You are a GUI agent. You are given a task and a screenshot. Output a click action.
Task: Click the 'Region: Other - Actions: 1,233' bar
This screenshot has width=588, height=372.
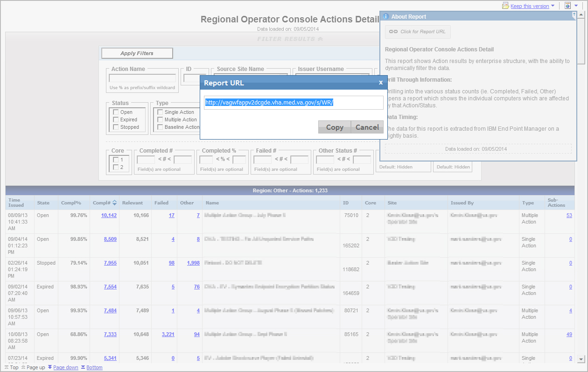[x=290, y=191]
